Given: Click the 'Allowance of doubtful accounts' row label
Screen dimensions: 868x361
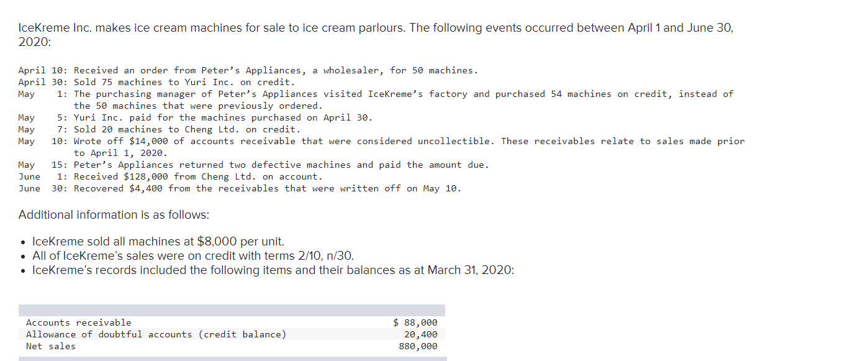Looking at the screenshot, I should click(156, 334).
